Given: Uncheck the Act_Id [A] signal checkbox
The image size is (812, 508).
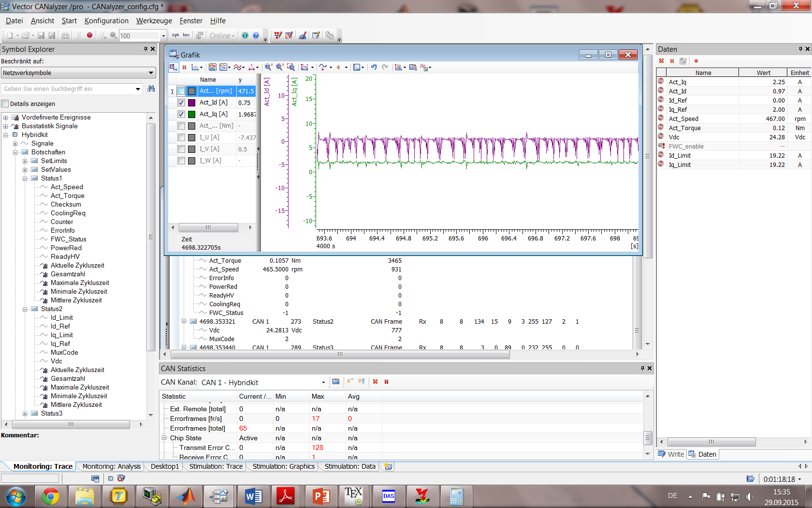Looking at the screenshot, I should [x=181, y=103].
